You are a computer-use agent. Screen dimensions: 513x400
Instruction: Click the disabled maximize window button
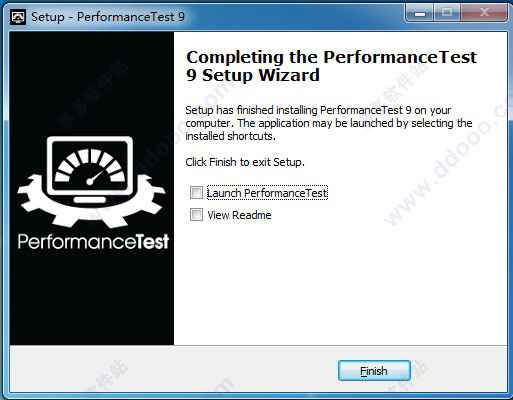pyautogui.click(x=447, y=14)
